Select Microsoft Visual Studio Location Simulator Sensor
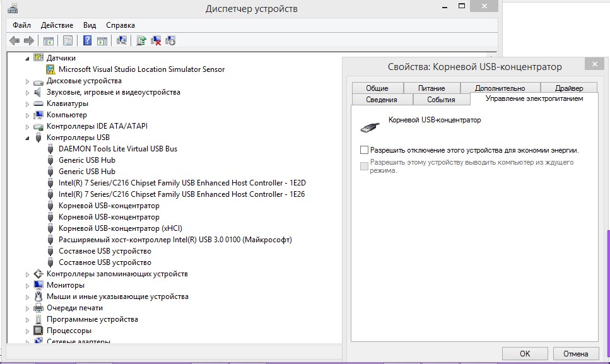610x364 pixels. [x=141, y=69]
